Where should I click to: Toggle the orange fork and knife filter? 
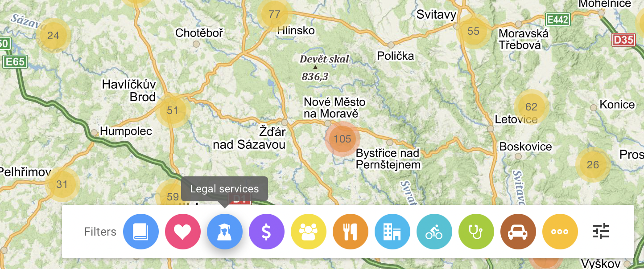click(x=351, y=232)
